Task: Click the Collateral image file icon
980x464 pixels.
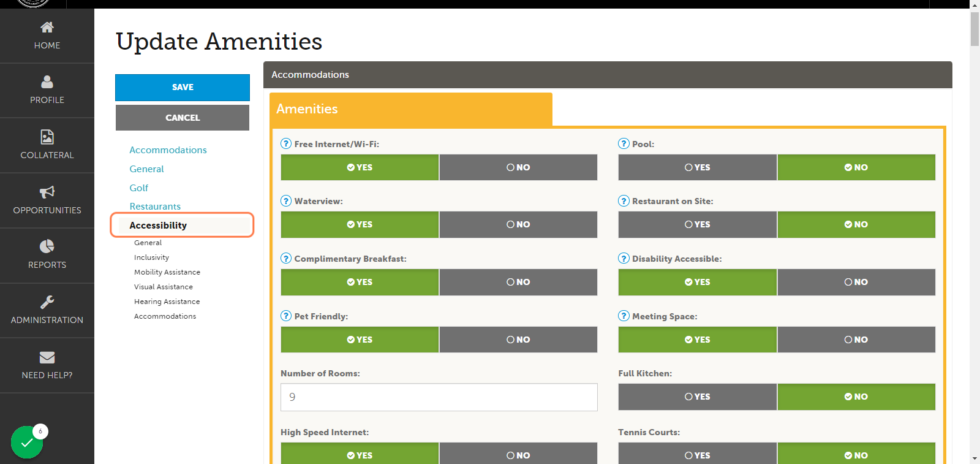Action: 47,137
